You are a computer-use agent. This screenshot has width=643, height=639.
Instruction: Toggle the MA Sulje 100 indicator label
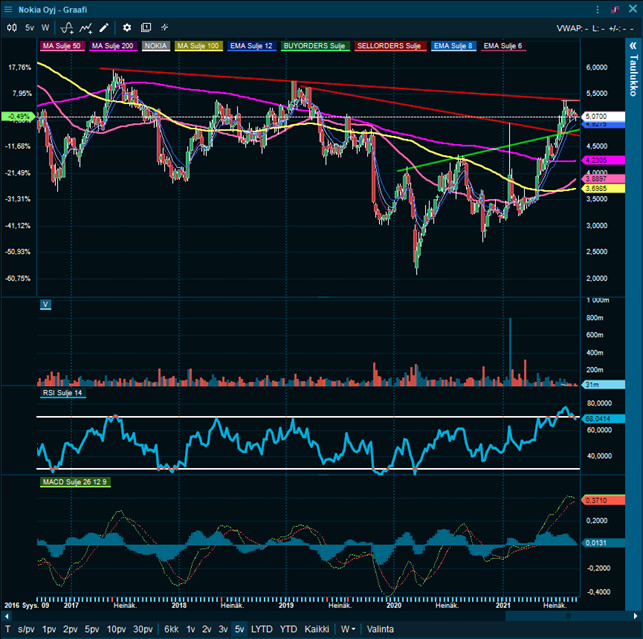coord(198,46)
